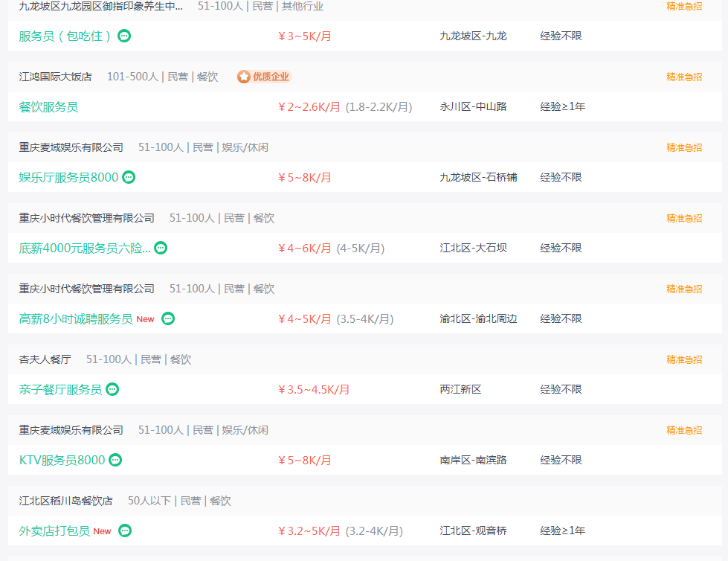Click the 优质企业 star badge
This screenshot has height=561, width=728.
point(264,77)
